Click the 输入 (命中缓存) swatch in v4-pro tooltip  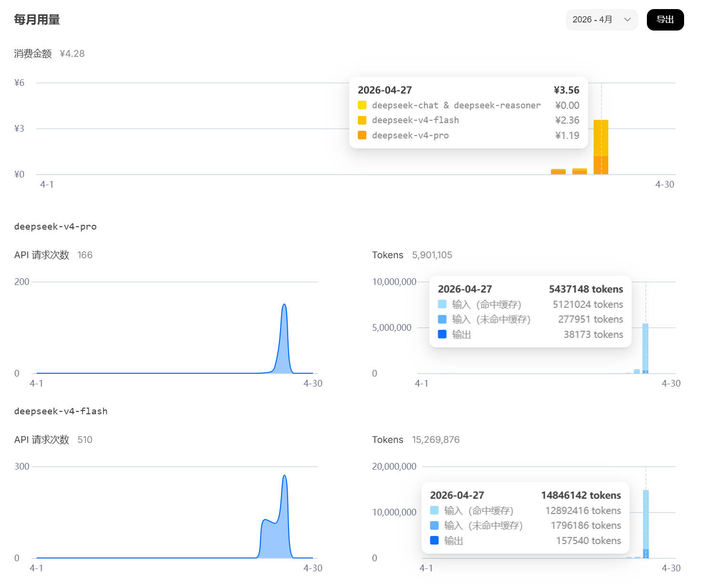click(442, 304)
